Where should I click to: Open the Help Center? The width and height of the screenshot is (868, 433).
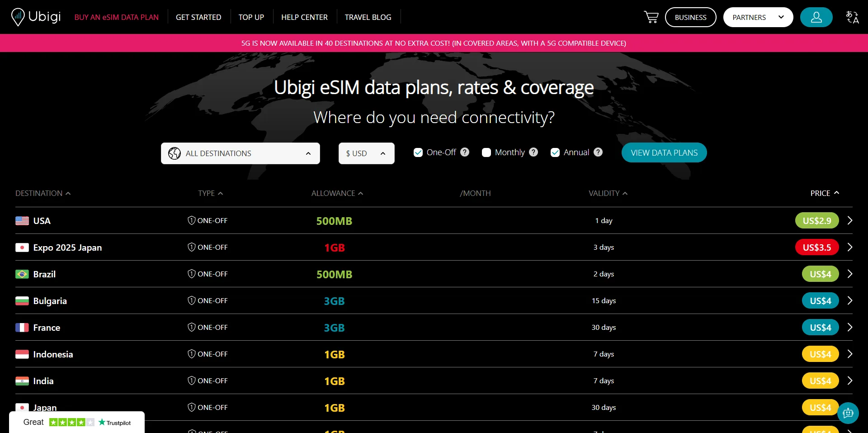pyautogui.click(x=304, y=17)
